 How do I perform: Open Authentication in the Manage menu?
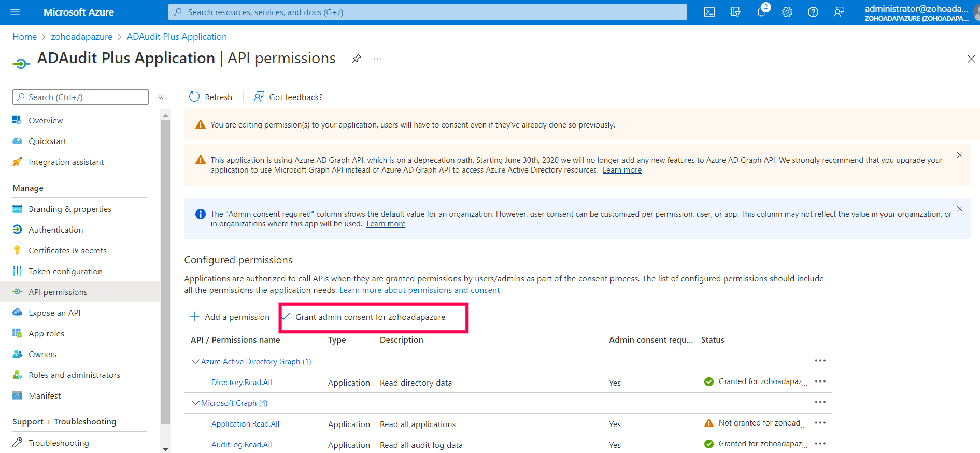pos(55,230)
